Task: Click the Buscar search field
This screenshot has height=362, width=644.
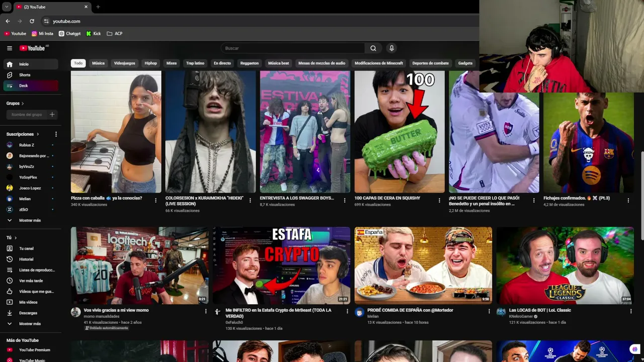Action: 293,48
